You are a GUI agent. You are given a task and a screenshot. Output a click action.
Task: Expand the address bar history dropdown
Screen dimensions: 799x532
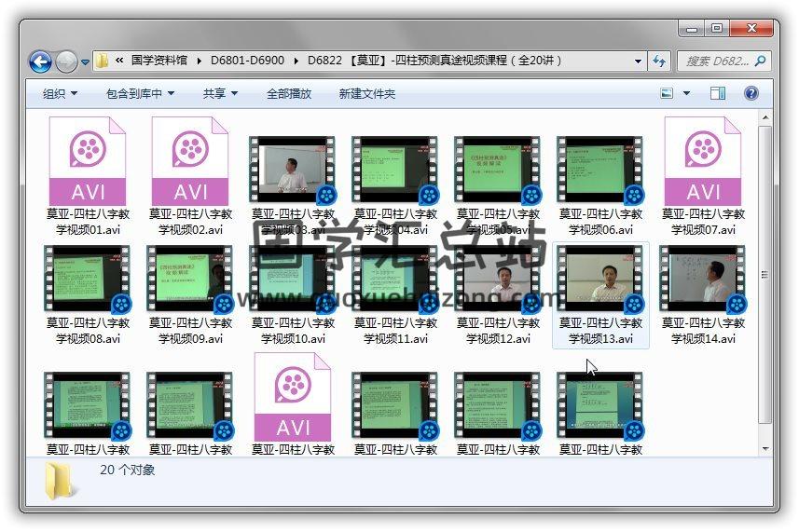tap(639, 61)
